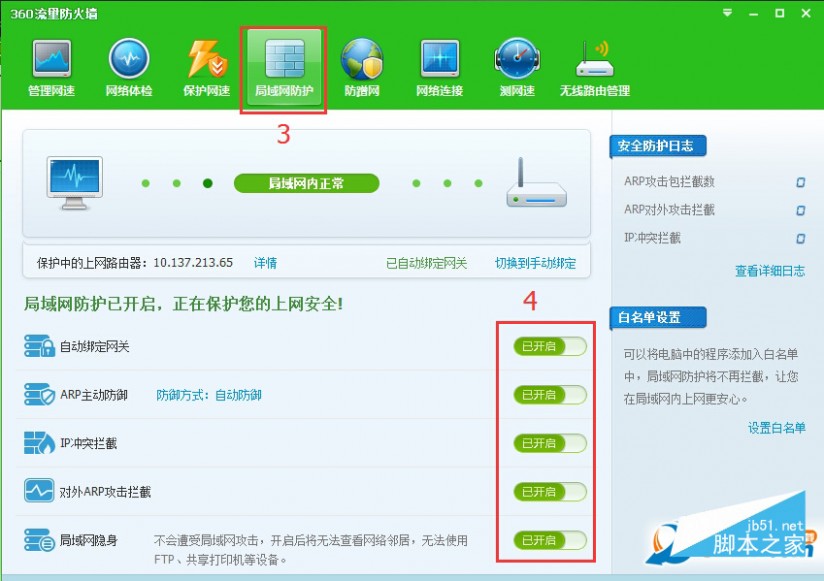Click 设置白名单 whitelist link

tap(777, 428)
